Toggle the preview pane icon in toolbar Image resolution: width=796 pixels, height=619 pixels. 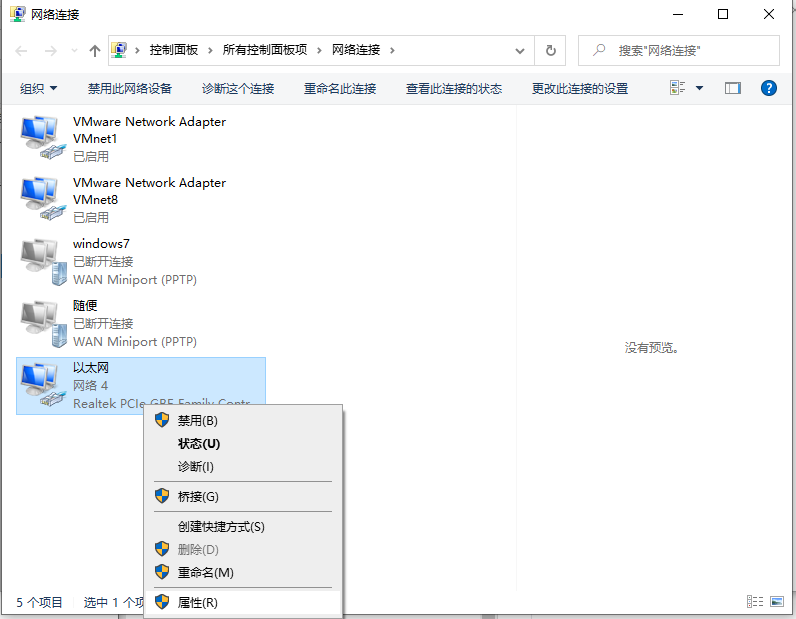(733, 88)
